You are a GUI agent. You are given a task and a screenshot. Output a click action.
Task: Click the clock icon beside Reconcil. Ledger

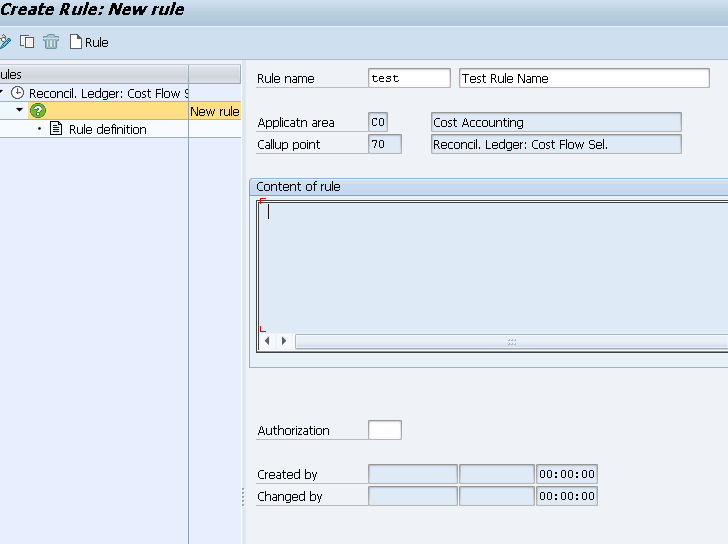point(17,93)
